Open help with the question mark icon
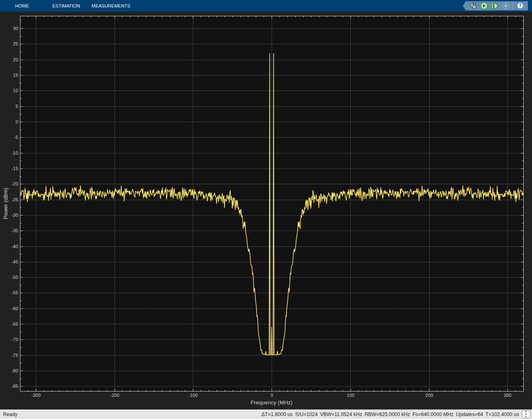532x419 pixels. 520,6
